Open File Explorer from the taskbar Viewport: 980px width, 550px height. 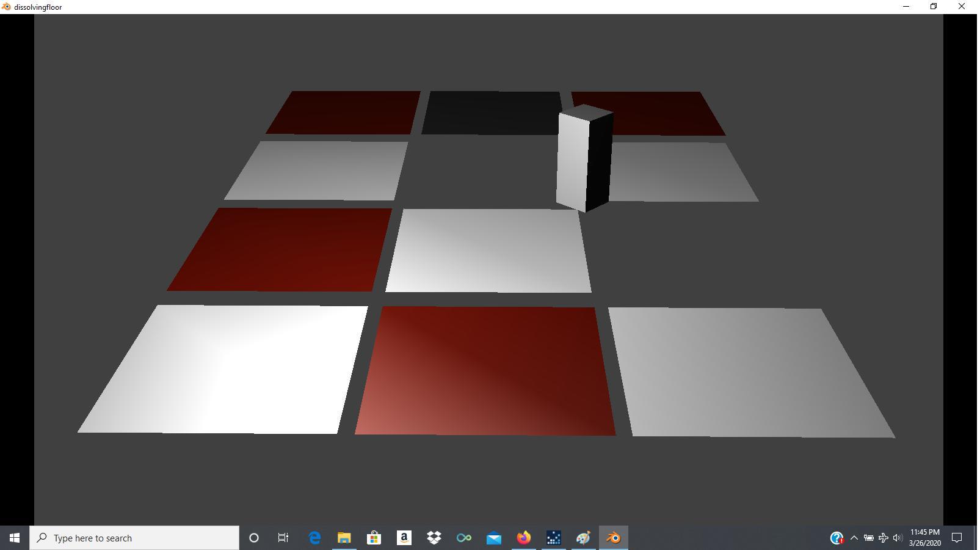[x=344, y=538]
